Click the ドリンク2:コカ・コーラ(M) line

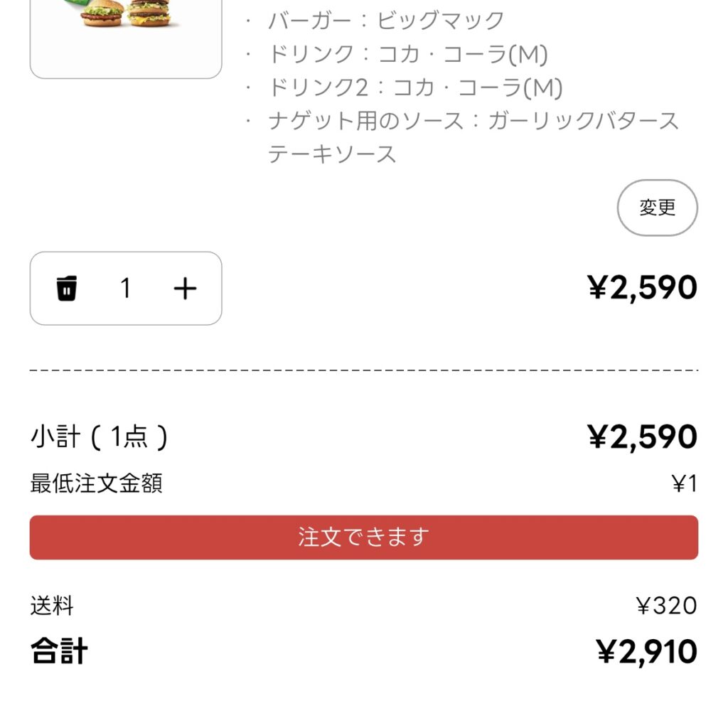click(415, 87)
